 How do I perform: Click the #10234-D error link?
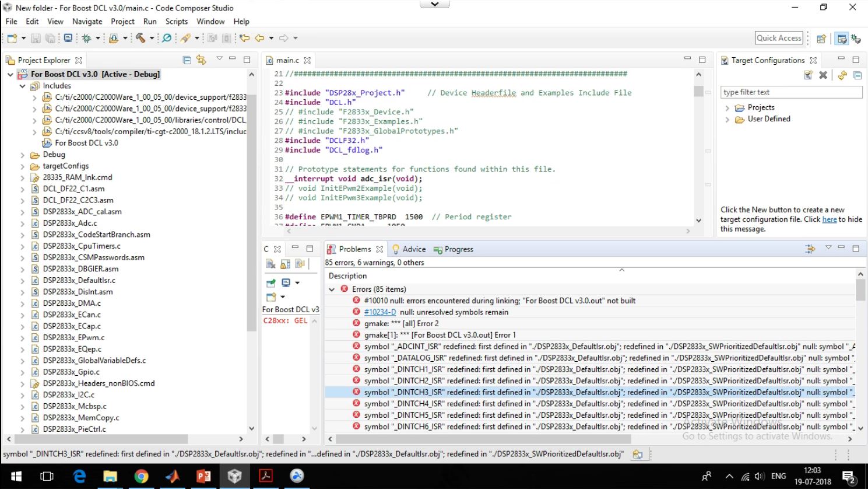point(379,312)
